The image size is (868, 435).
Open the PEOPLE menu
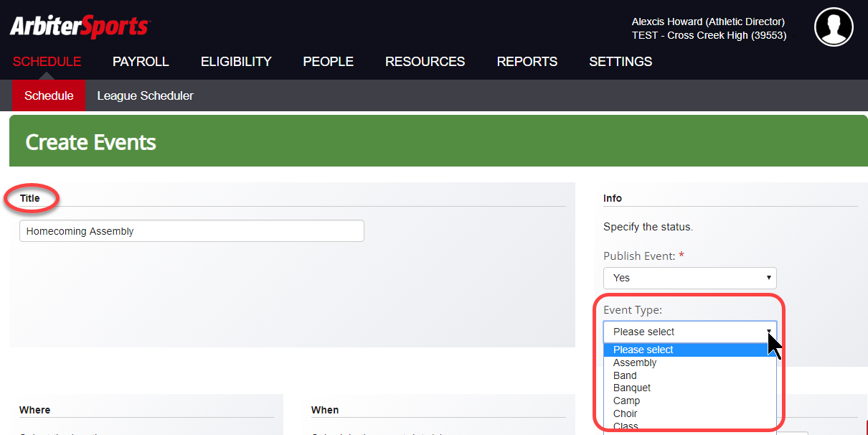tap(328, 62)
